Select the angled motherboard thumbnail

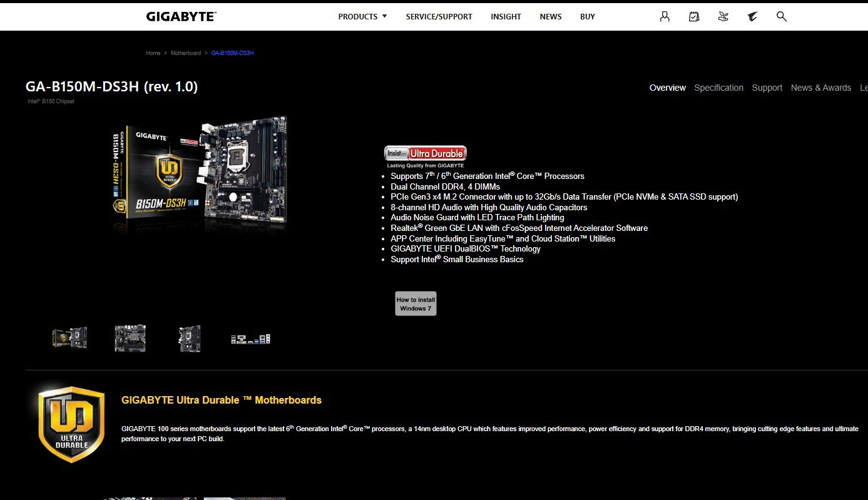point(190,338)
